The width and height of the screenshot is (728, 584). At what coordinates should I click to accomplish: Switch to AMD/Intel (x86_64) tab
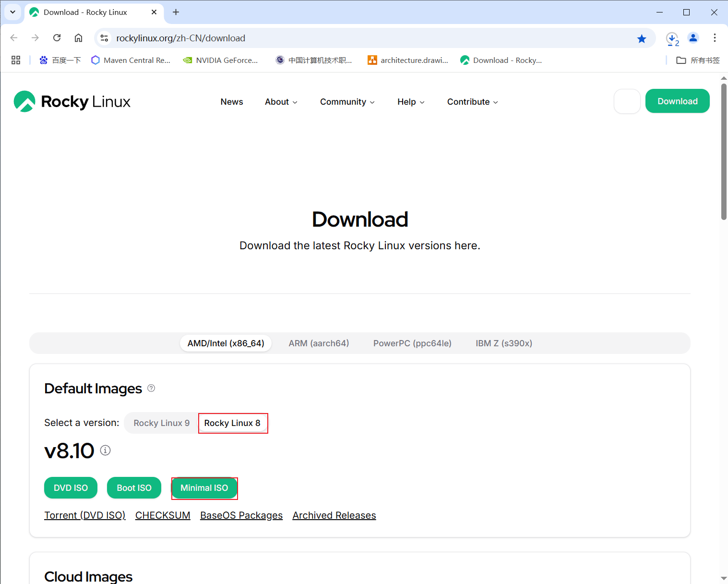[226, 343]
